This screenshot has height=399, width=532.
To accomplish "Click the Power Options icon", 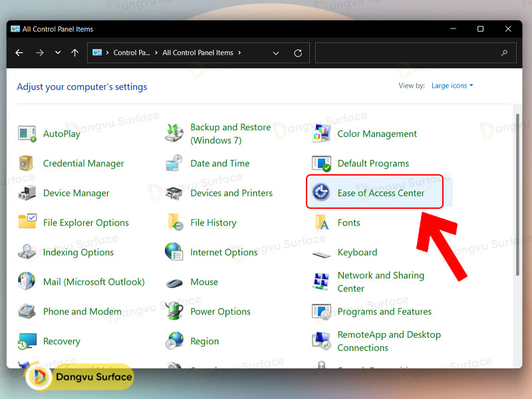I will coord(174,312).
